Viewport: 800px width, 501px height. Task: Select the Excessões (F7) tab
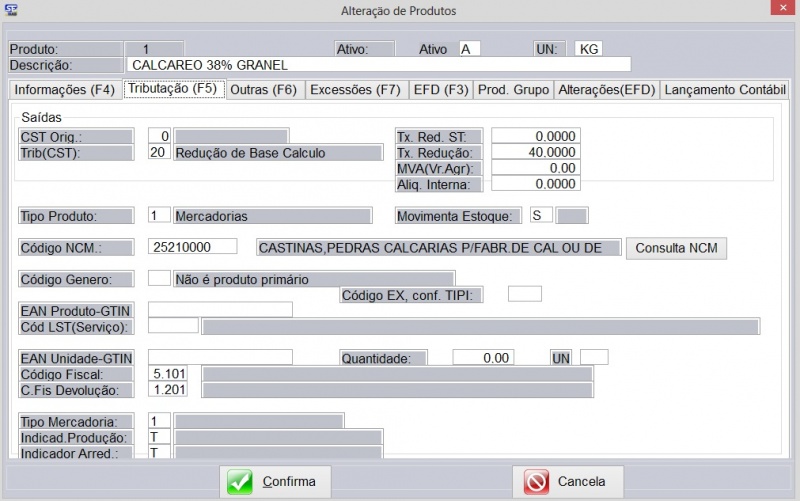tap(355, 89)
